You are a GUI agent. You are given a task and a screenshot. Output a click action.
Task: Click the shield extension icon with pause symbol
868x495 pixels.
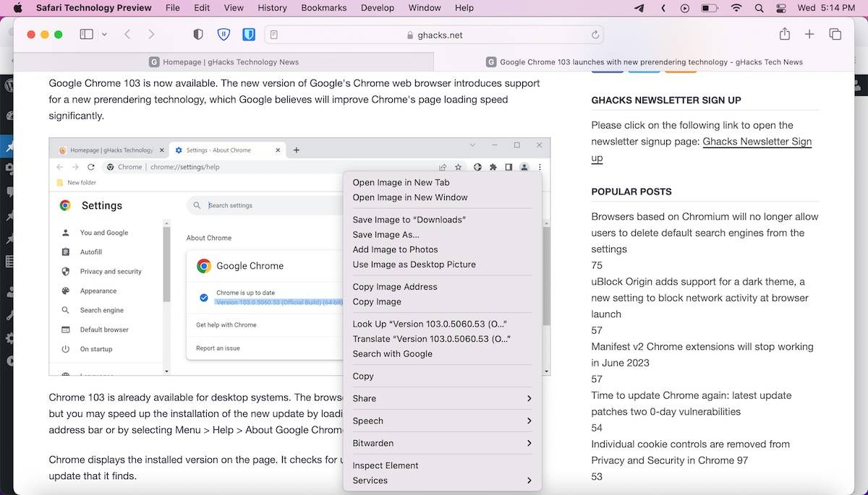click(x=224, y=34)
